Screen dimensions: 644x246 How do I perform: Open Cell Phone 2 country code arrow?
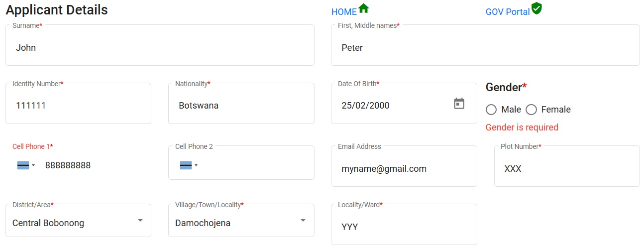tap(196, 165)
